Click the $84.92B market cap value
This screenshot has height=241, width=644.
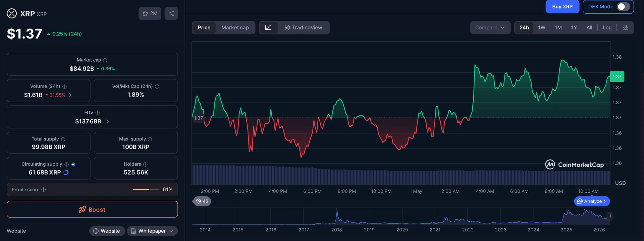(82, 69)
